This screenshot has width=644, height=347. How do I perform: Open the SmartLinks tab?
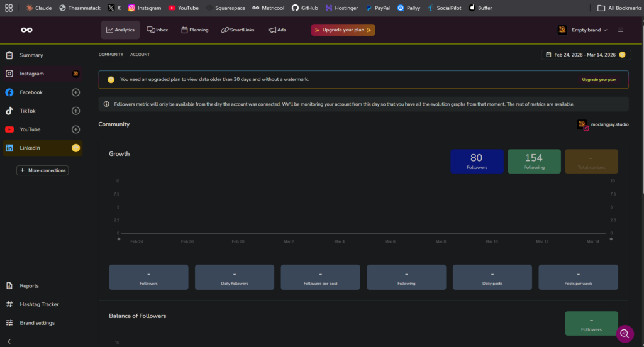pos(238,30)
